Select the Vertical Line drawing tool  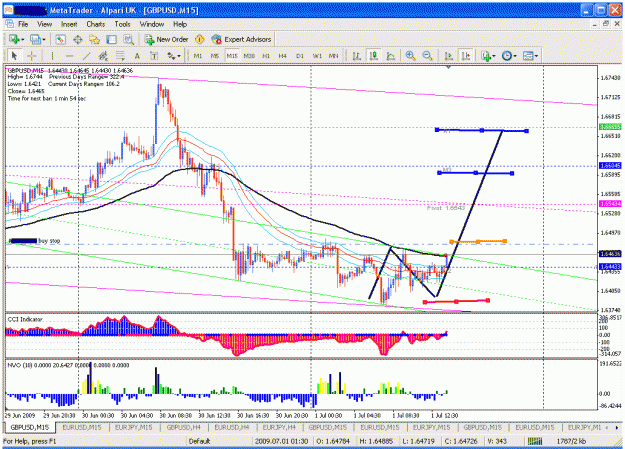[x=52, y=56]
